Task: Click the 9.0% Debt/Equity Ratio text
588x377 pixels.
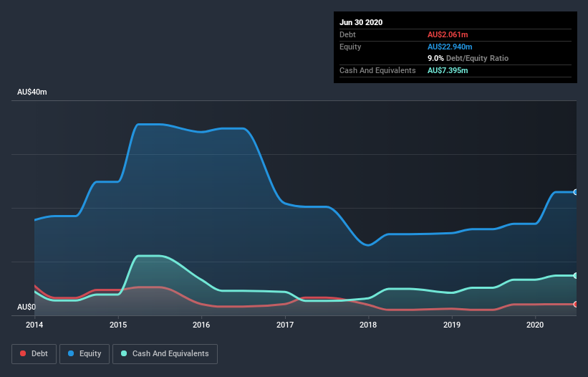Action: (x=468, y=58)
